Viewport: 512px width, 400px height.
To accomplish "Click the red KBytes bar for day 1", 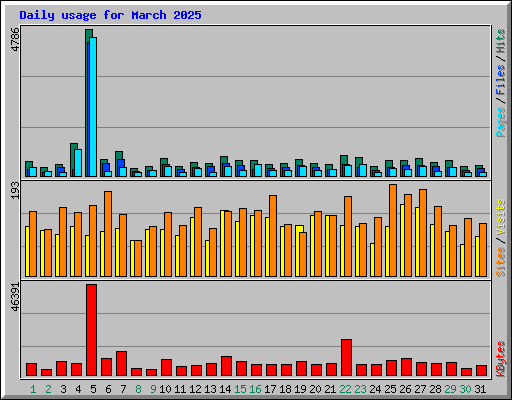I will click(x=31, y=370).
